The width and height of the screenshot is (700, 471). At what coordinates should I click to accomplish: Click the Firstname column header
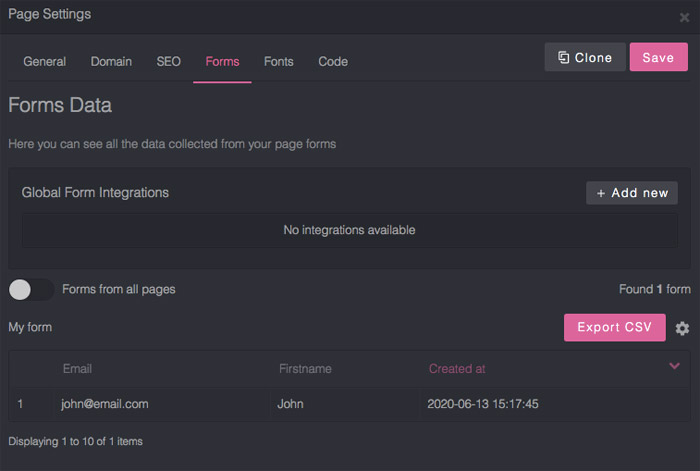305,369
